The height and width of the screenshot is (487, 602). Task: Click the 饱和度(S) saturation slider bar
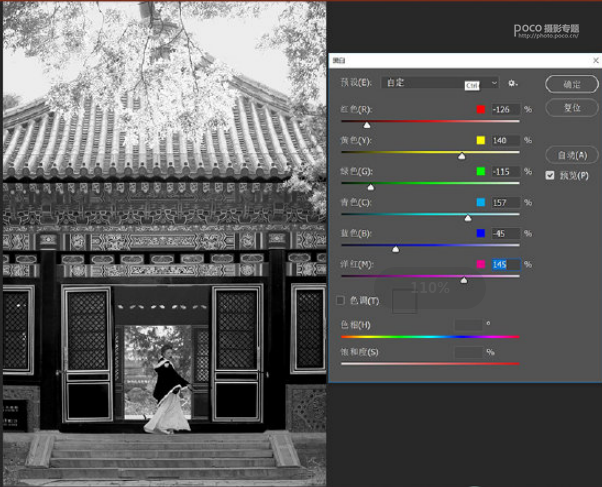click(430, 364)
